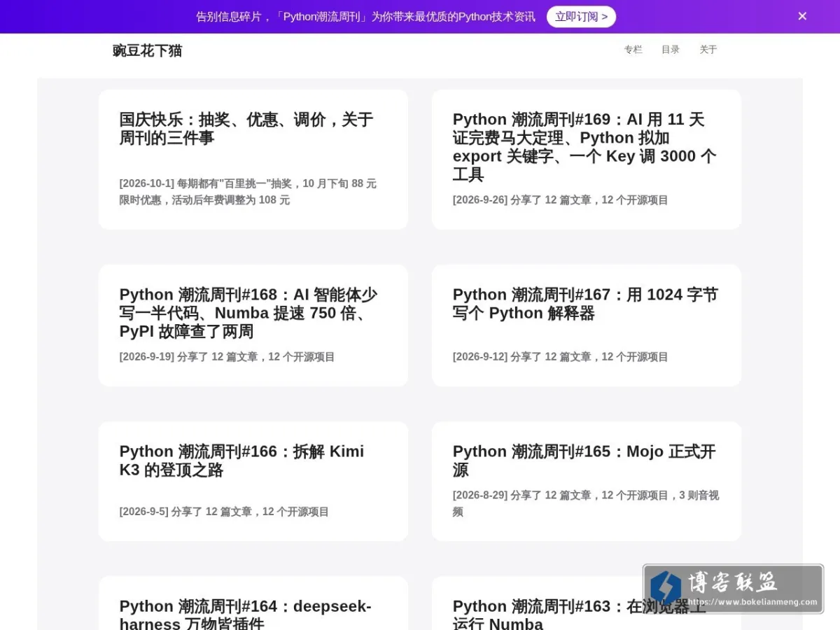This screenshot has width=840, height=630.
Task: Click the banner text about Python潮流周刊
Action: tap(365, 17)
